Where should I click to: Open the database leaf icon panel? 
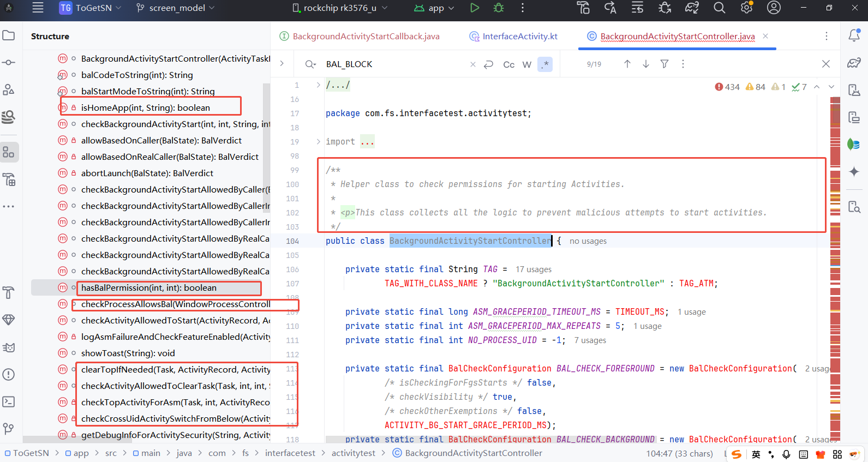854,145
